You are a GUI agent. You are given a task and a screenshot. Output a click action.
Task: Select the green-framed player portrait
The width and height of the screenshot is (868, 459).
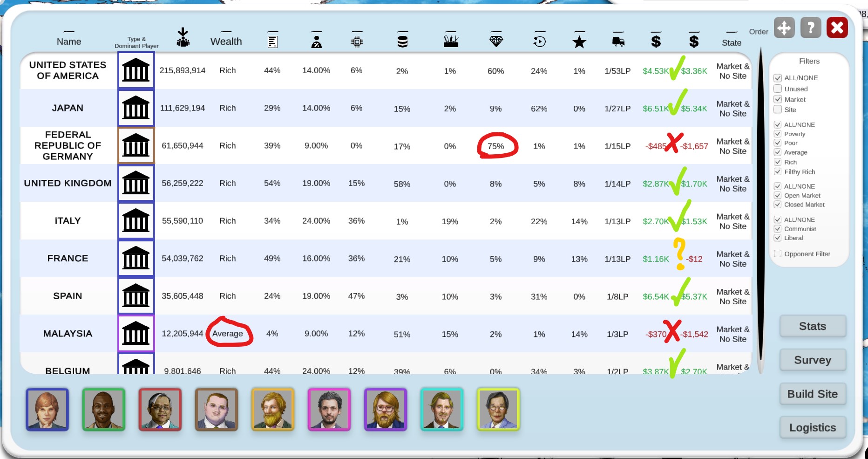click(104, 410)
